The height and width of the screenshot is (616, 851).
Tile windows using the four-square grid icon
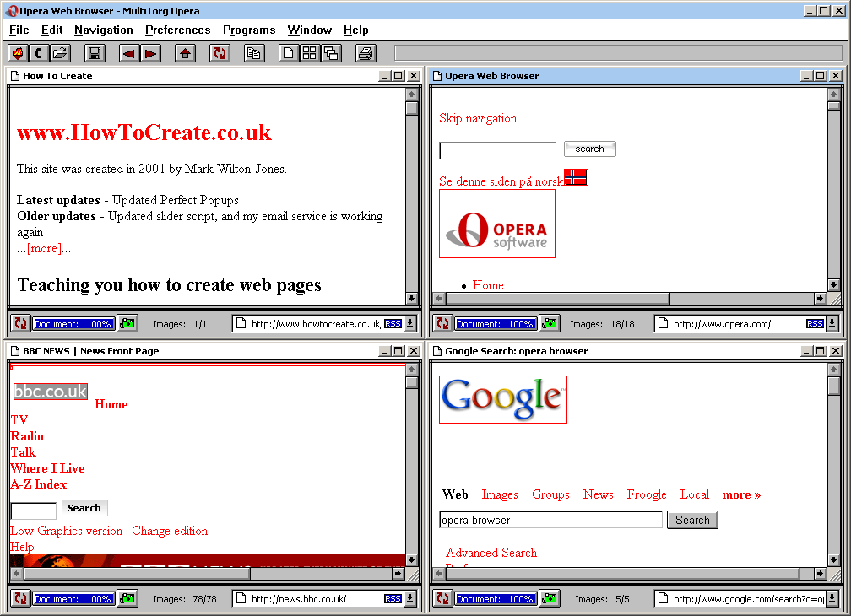(309, 53)
